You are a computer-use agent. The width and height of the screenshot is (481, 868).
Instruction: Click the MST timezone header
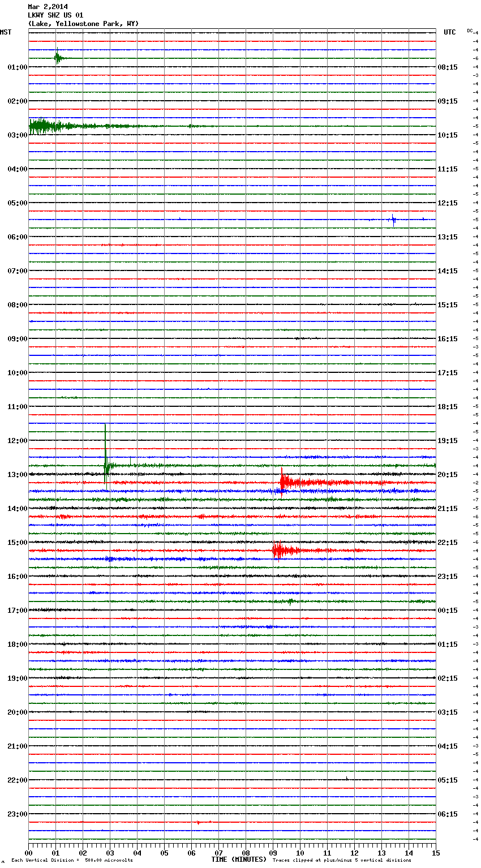6,32
